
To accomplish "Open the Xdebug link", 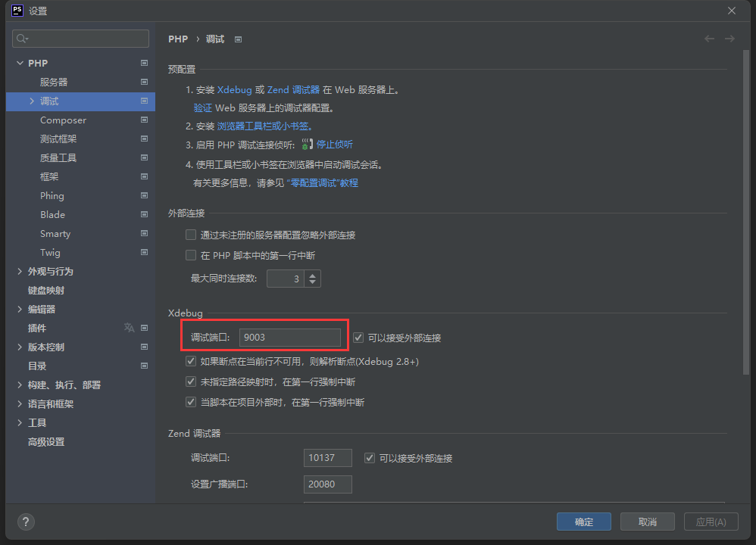I will click(234, 89).
